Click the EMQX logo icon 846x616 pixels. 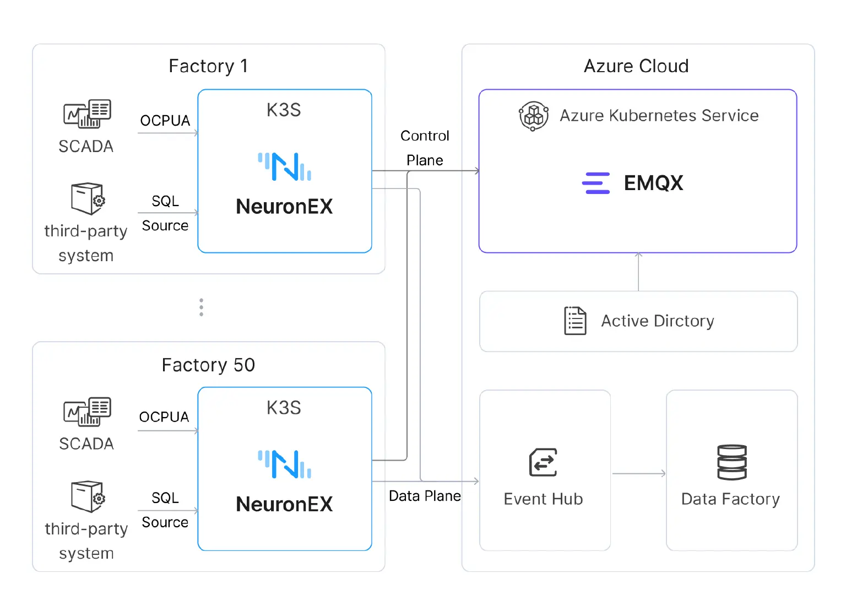596,183
